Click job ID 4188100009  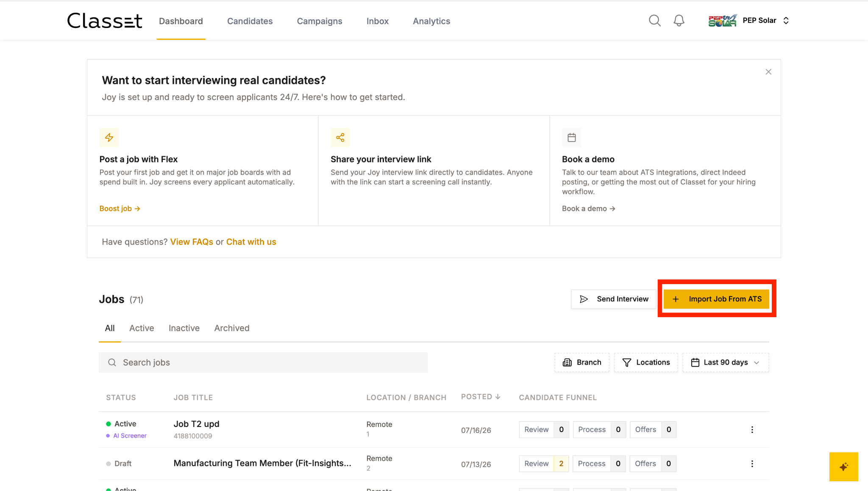click(x=193, y=436)
